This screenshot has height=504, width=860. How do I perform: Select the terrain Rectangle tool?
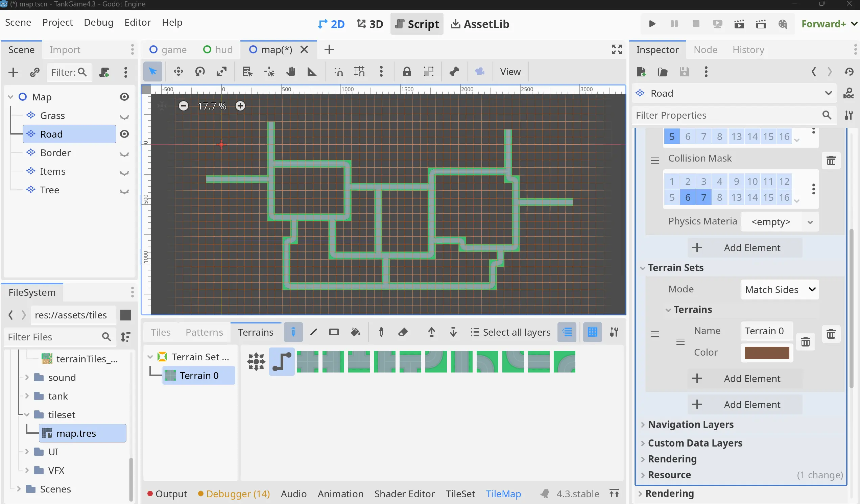pyautogui.click(x=334, y=332)
